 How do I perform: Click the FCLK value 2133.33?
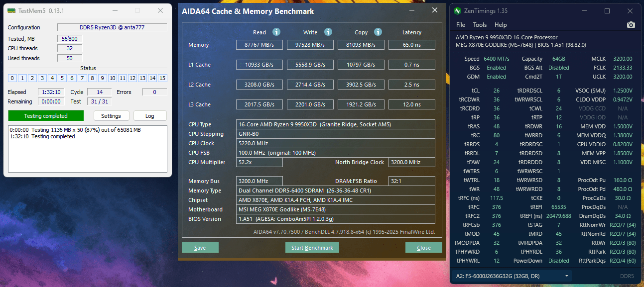[623, 68]
